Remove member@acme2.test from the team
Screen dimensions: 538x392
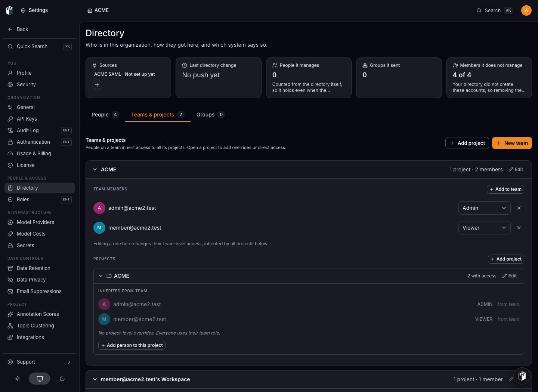(519, 228)
